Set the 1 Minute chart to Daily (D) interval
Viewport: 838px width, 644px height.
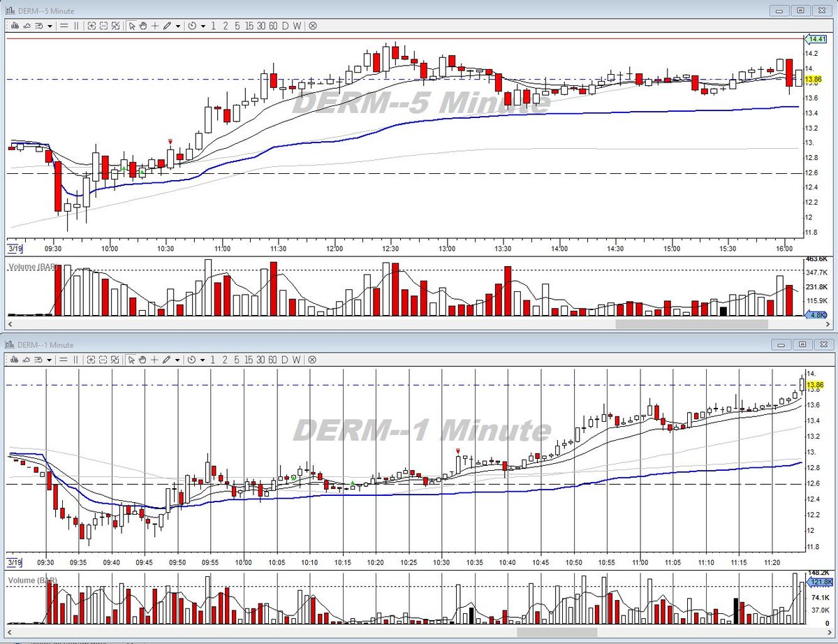pos(285,360)
